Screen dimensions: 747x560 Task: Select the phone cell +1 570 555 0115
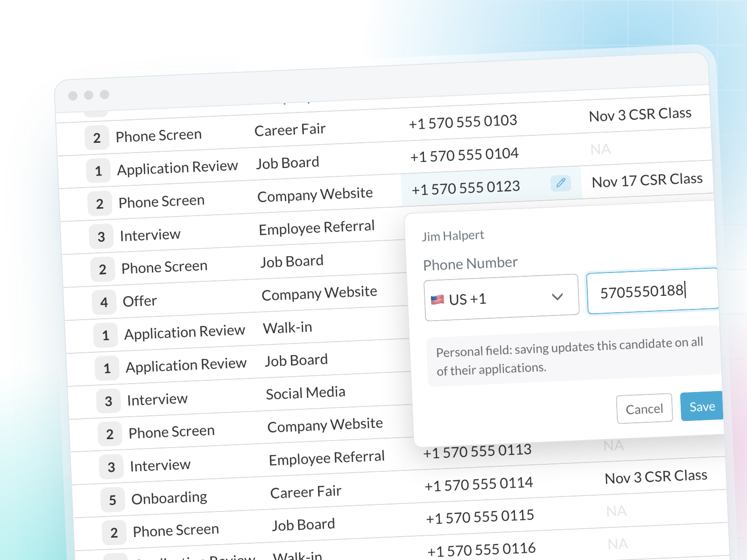pyautogui.click(x=480, y=517)
